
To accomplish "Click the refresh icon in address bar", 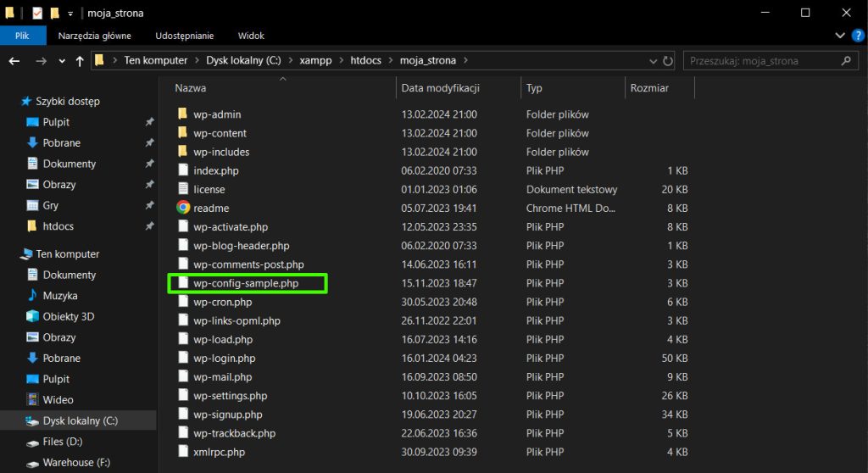I will point(668,61).
